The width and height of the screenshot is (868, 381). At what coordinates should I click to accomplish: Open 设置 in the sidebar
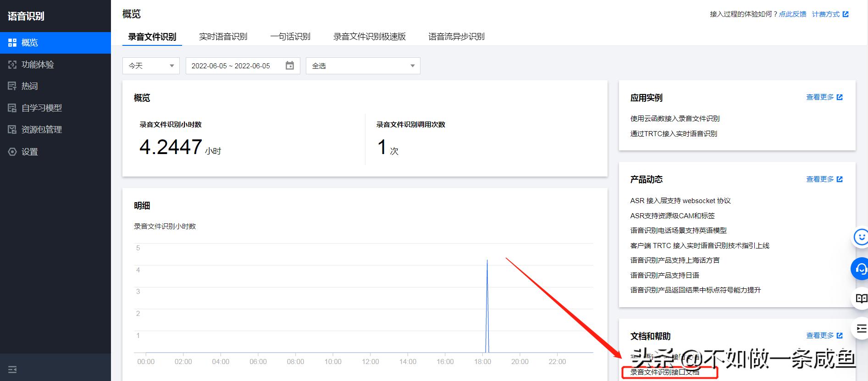[x=55, y=152]
